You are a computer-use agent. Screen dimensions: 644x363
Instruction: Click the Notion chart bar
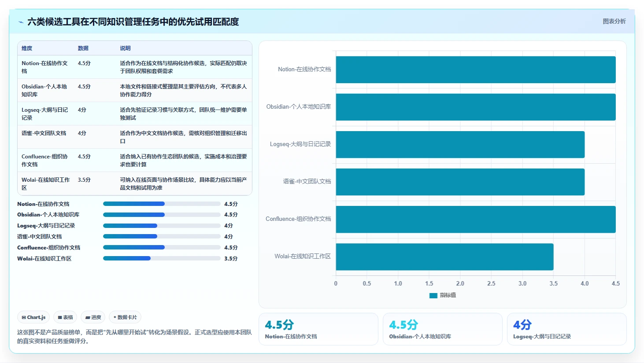tap(476, 70)
